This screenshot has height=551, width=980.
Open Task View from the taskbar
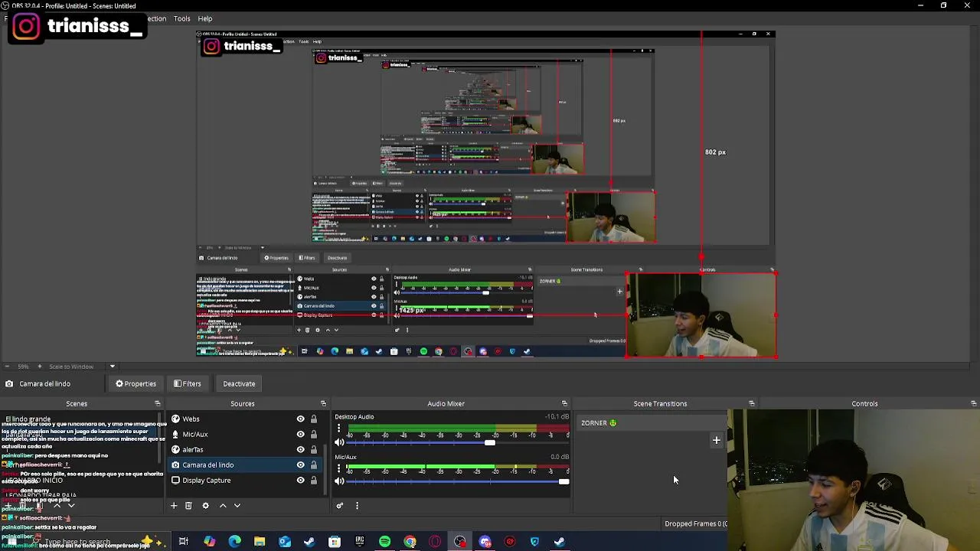click(184, 542)
